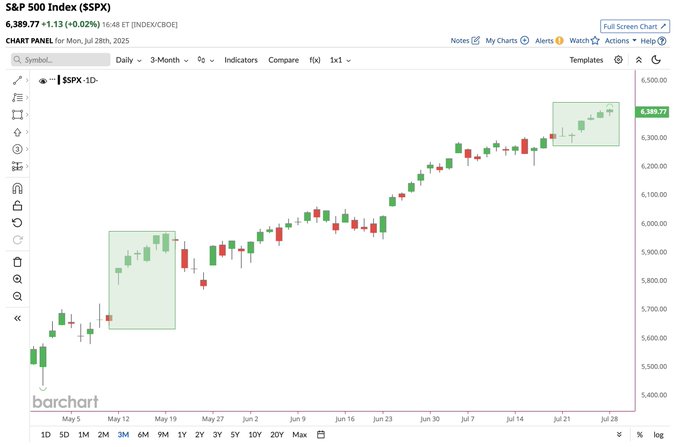Toggle $SPX series visibility eye icon
This screenshot has height=447, width=680.
(42, 81)
